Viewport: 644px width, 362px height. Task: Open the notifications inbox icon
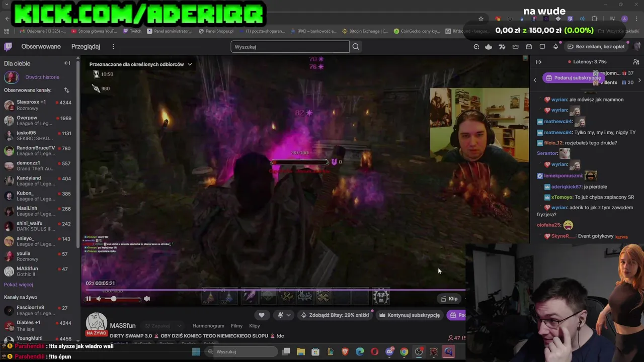529,47
